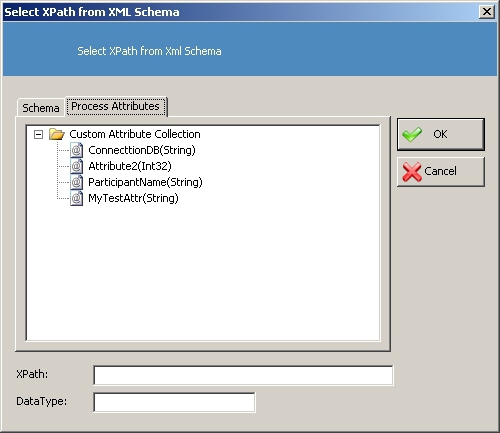Close the Select XPath dialog window
The height and width of the screenshot is (433, 500).
pyautogui.click(x=487, y=12)
